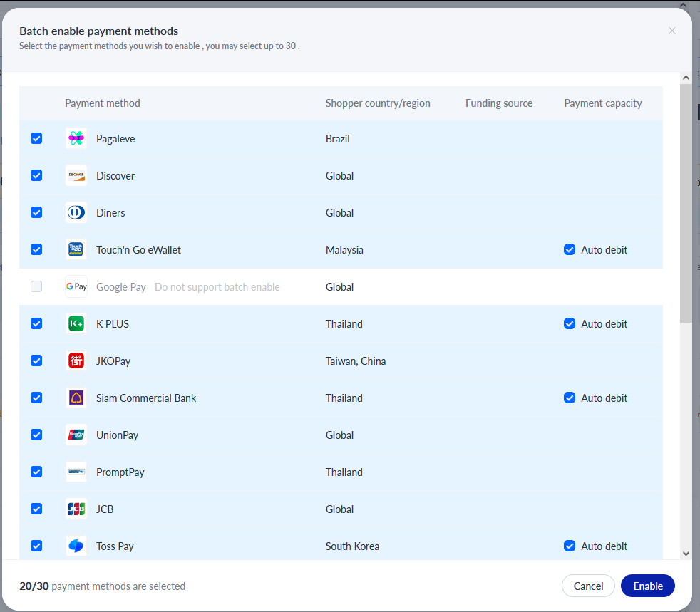Image resolution: width=700 pixels, height=612 pixels.
Task: Click the 'Taiwan, China' region cell
Action: pyautogui.click(x=356, y=361)
